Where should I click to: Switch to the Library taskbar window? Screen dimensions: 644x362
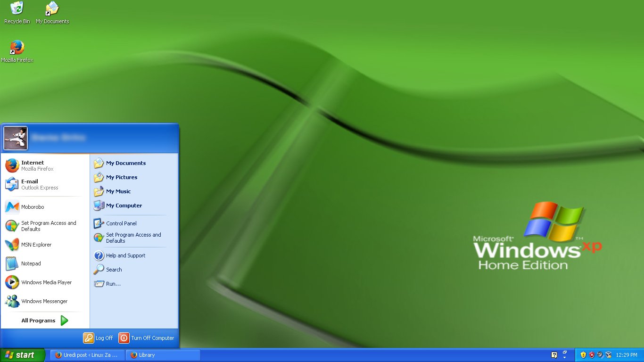[x=163, y=355]
